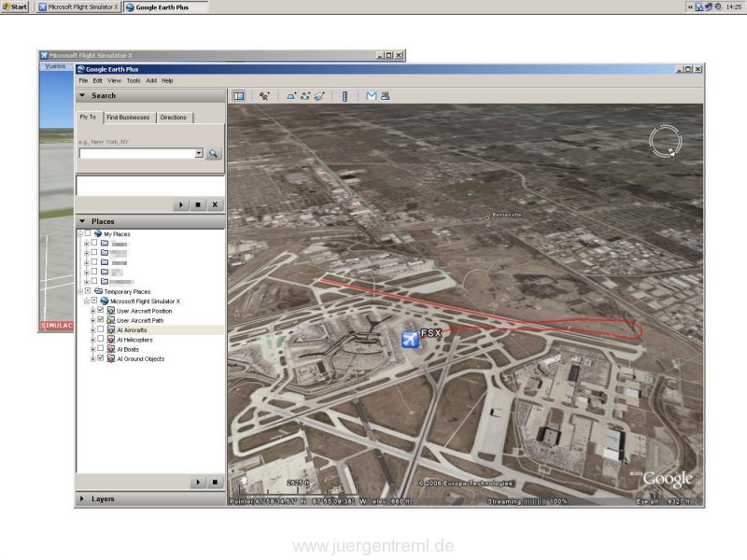The height and width of the screenshot is (560, 747).
Task: Click the Bensenville place marker dot
Action: [x=486, y=217]
